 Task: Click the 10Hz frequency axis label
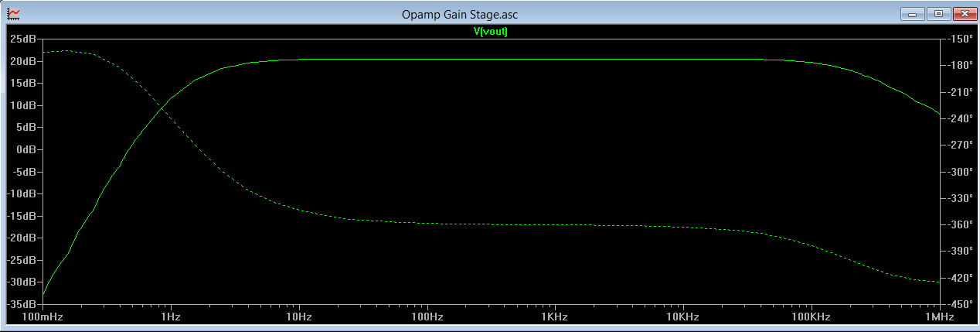click(x=298, y=317)
